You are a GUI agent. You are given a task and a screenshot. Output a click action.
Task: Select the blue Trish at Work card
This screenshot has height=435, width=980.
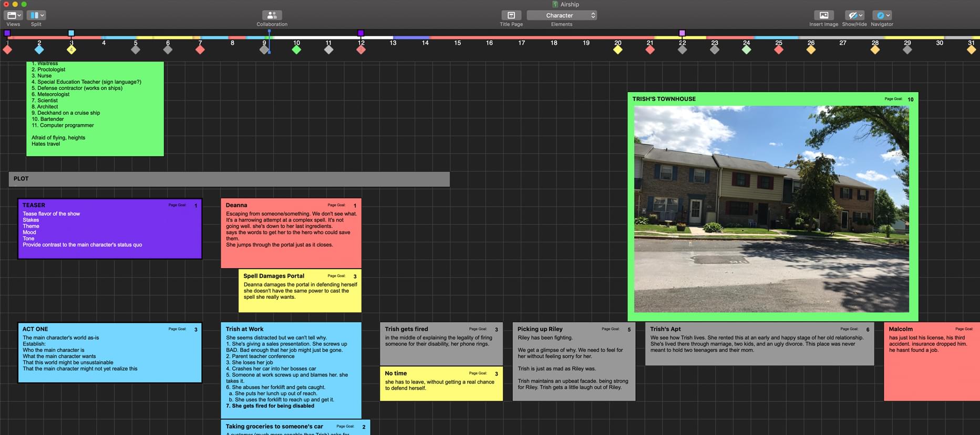pos(291,371)
